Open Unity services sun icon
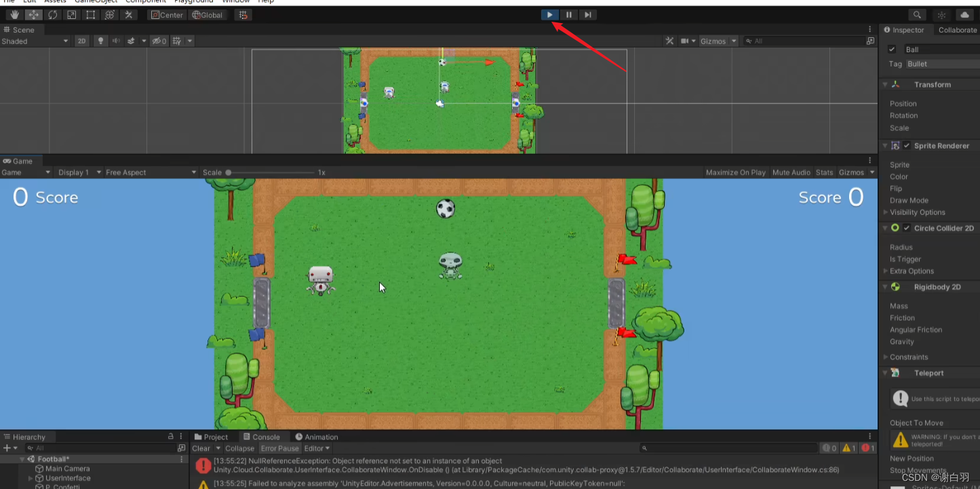 click(x=941, y=15)
